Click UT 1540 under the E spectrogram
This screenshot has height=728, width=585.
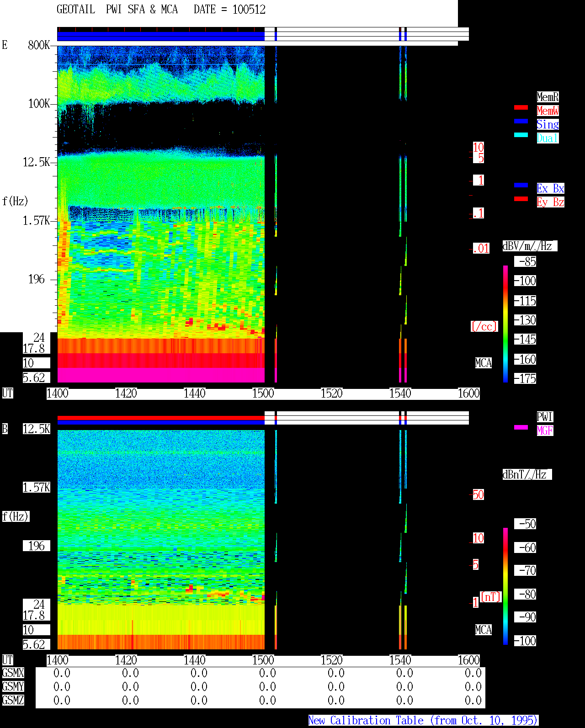(x=400, y=393)
